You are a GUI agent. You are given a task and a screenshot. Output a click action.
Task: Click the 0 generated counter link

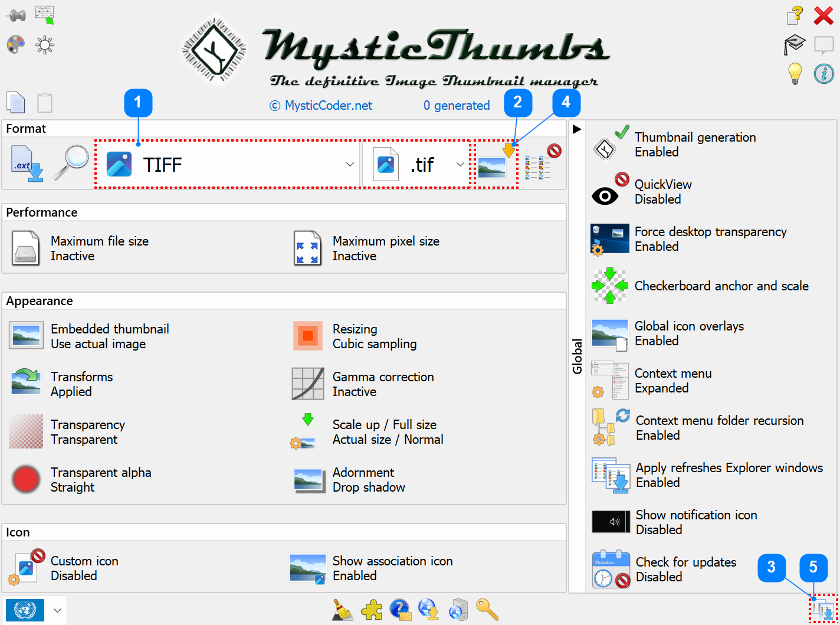[x=457, y=105]
